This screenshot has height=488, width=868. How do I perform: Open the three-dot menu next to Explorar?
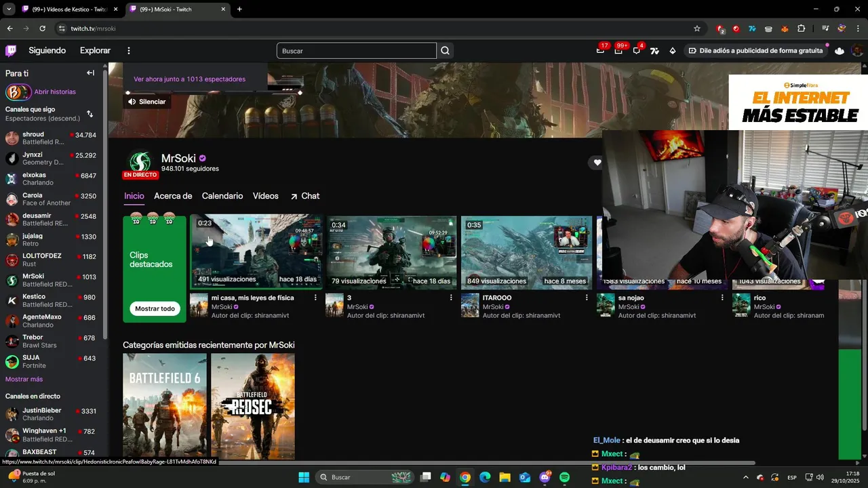point(129,51)
